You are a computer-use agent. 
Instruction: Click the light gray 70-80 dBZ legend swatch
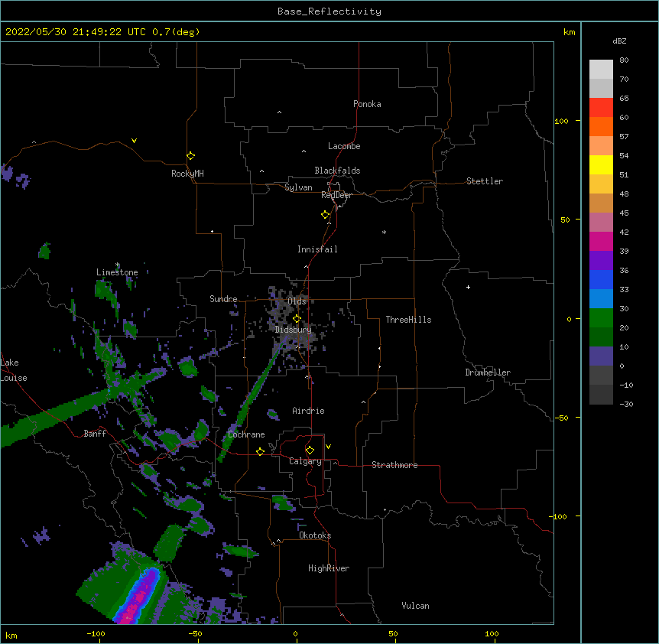[x=601, y=69]
